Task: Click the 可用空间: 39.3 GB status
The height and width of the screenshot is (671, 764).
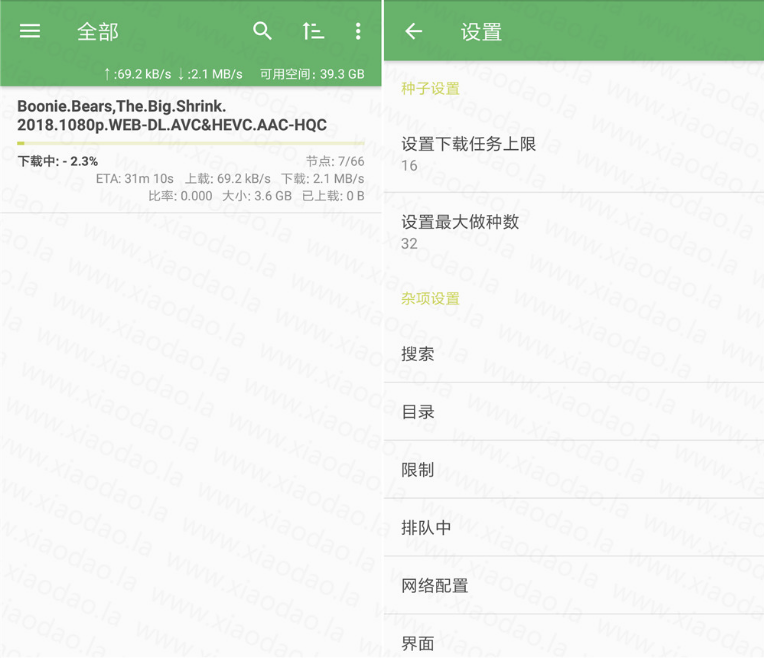Action: pyautogui.click(x=312, y=74)
